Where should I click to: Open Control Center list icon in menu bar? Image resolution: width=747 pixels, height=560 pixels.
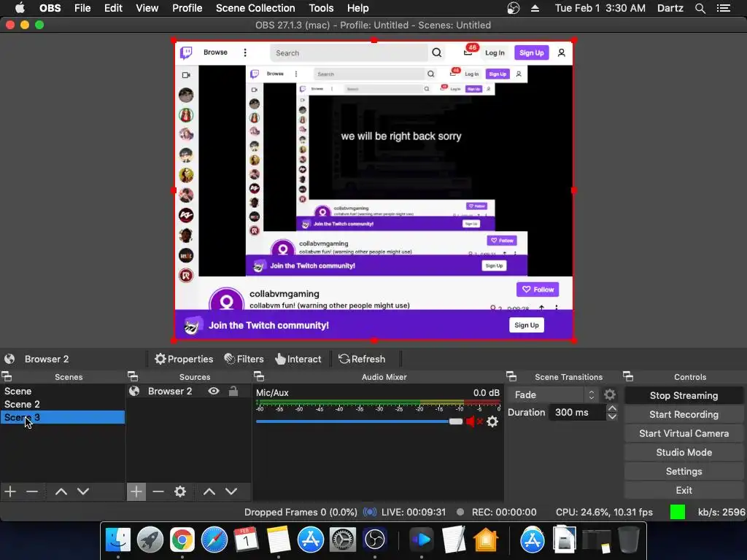724,8
